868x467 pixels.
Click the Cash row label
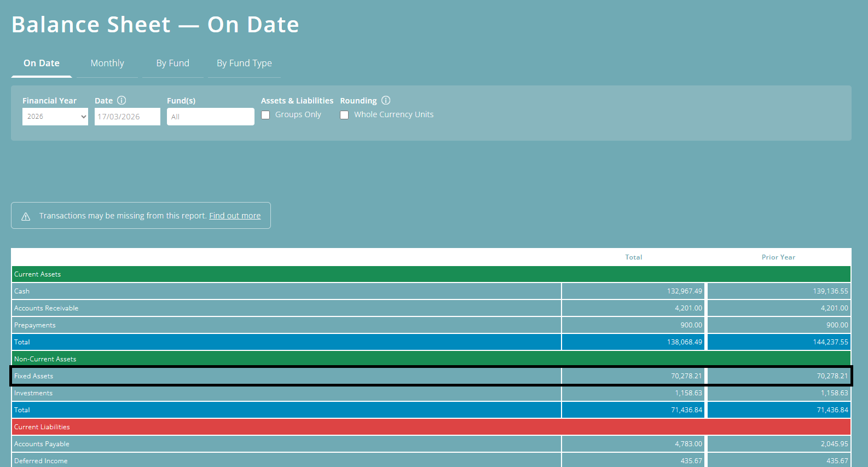[x=22, y=291]
